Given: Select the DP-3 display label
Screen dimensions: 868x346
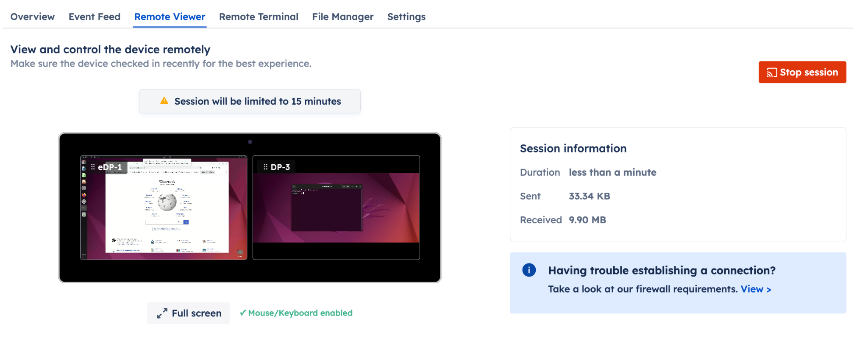Looking at the screenshot, I should (x=280, y=167).
